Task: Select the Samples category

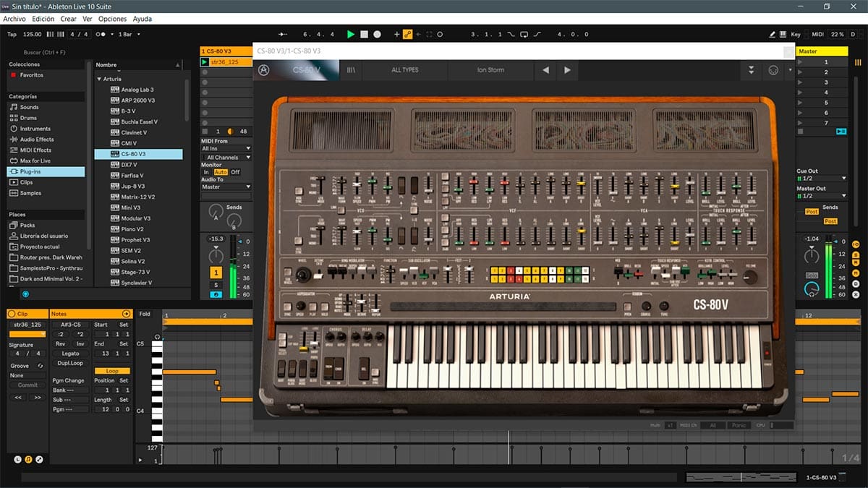Action: tap(30, 194)
